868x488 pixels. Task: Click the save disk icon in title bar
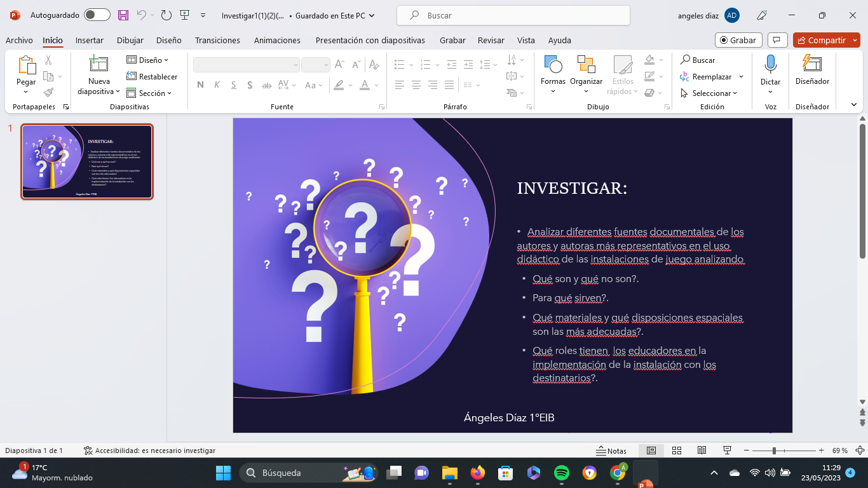[123, 15]
